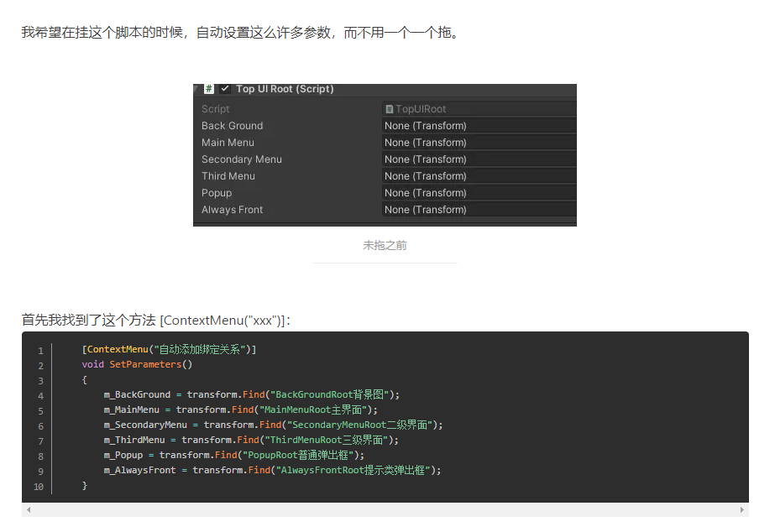Click the Main Menu property label
The height and width of the screenshot is (532, 775).
point(228,143)
